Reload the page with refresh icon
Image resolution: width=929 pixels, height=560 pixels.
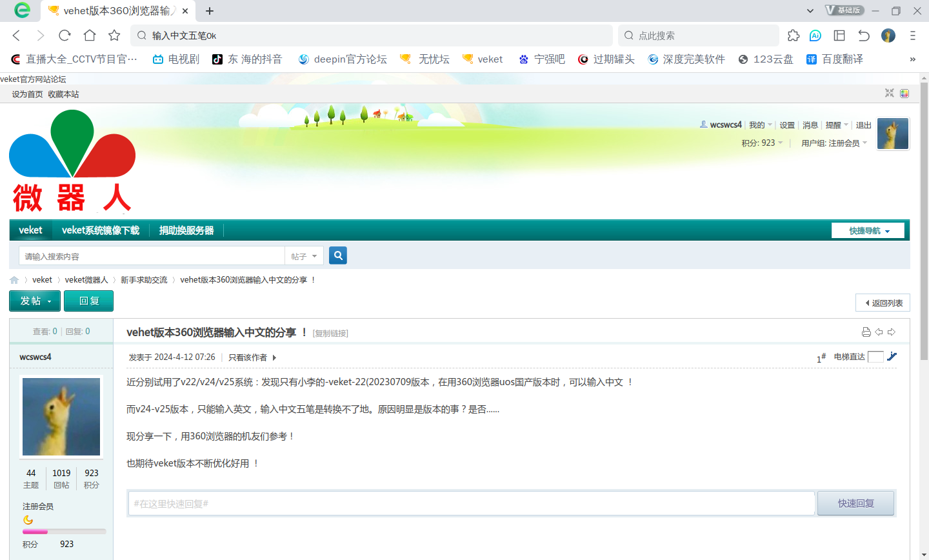[x=65, y=35]
